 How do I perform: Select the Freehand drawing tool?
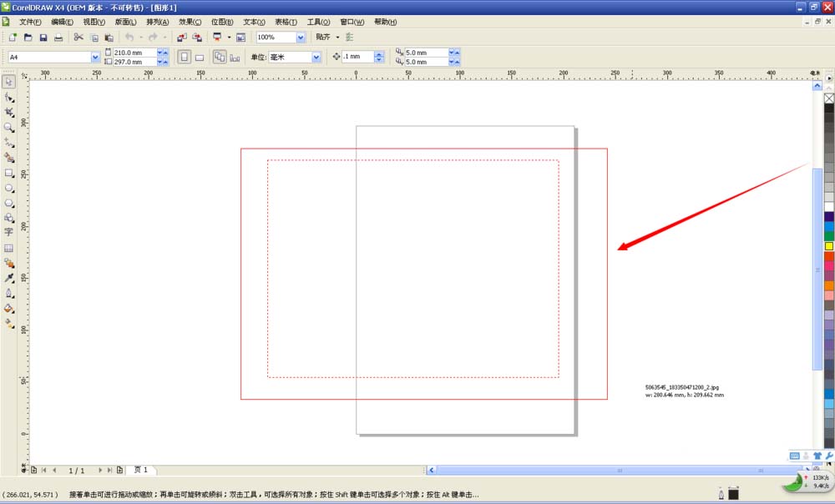pos(9,143)
